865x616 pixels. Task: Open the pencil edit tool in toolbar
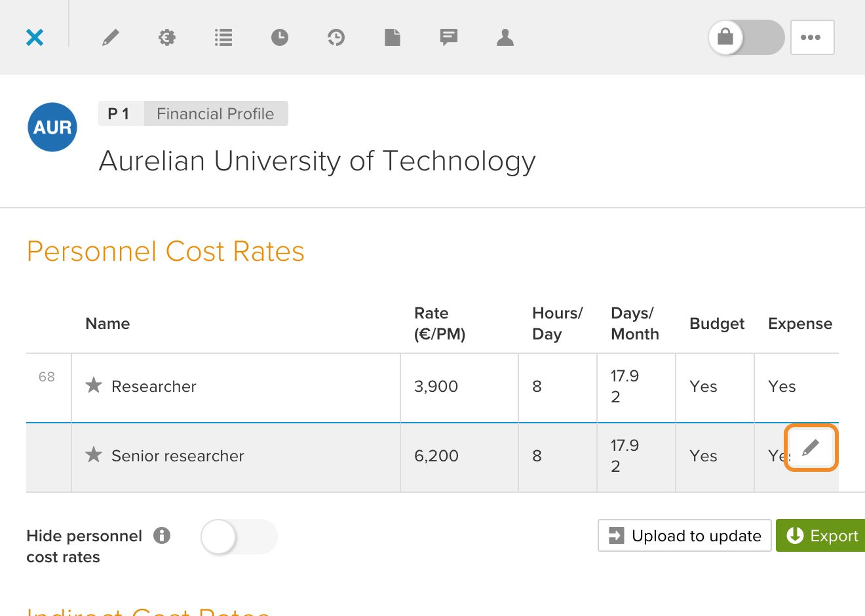pos(111,37)
